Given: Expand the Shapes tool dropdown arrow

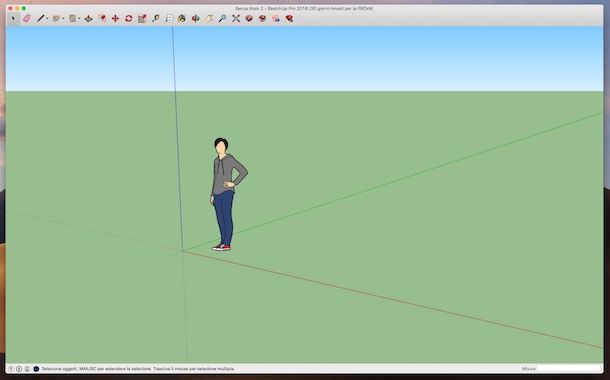Looking at the screenshot, I should [79, 19].
